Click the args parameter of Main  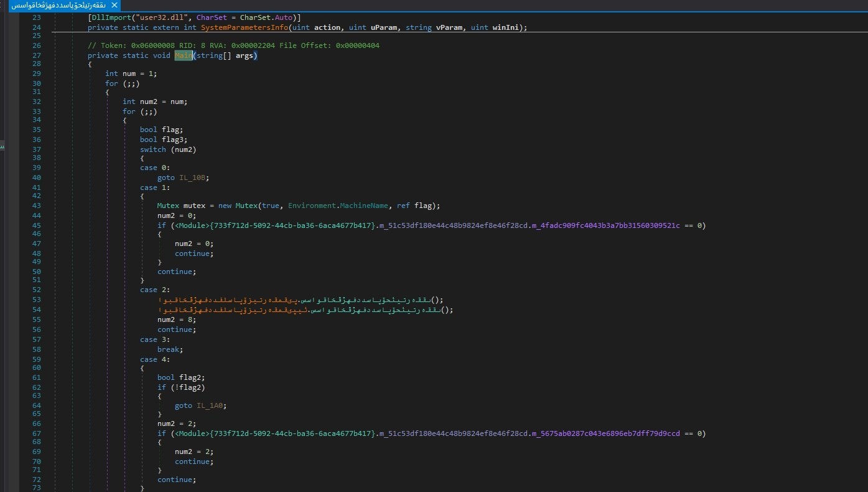pos(245,55)
